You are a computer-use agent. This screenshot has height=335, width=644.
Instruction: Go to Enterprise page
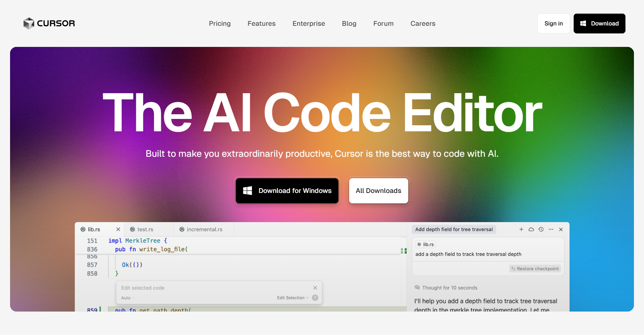tap(309, 23)
